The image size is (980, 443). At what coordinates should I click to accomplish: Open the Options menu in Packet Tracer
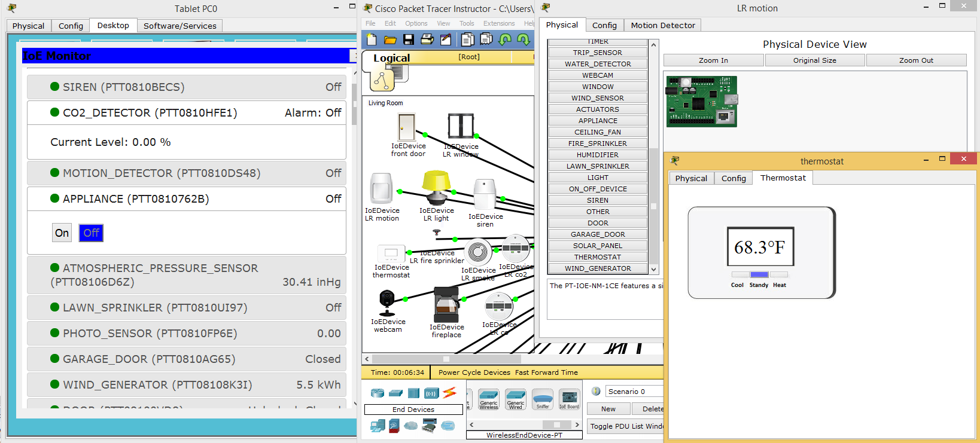(416, 23)
